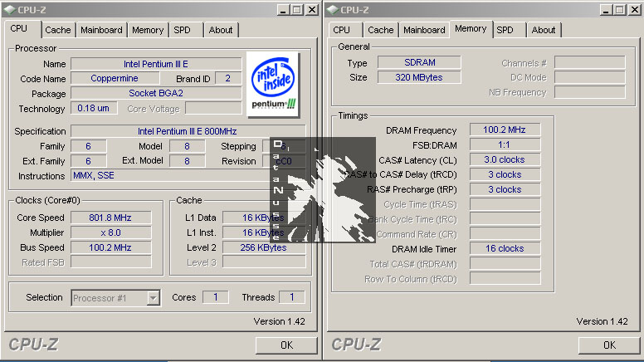Click the Package value 'Socket BGA2'

[x=156, y=93]
